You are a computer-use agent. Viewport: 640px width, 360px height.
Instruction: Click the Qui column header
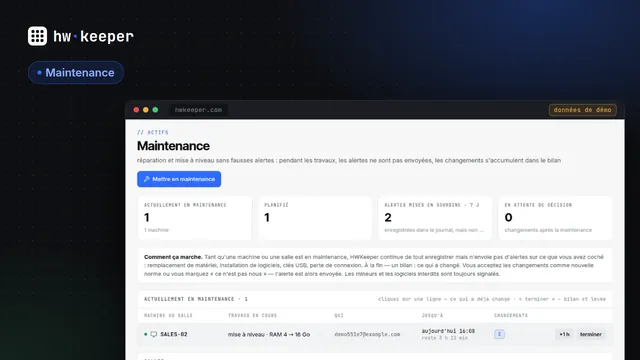point(339,316)
